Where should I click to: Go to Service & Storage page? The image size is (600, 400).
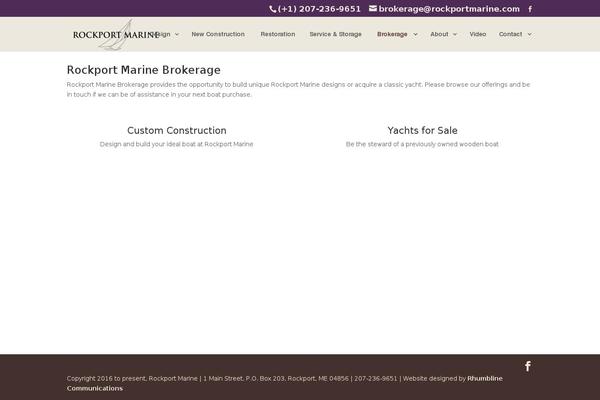[336, 34]
